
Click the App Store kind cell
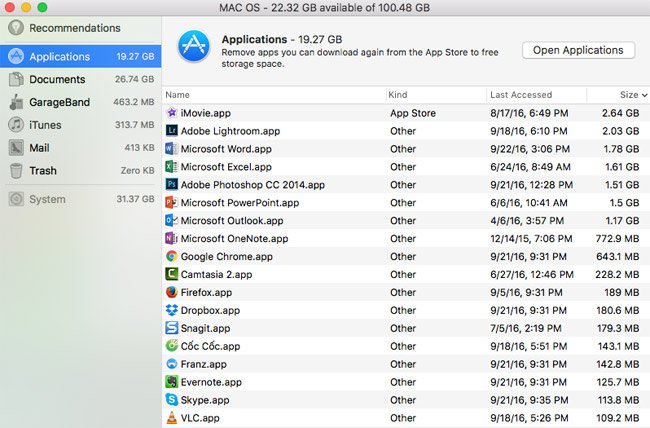coord(413,113)
